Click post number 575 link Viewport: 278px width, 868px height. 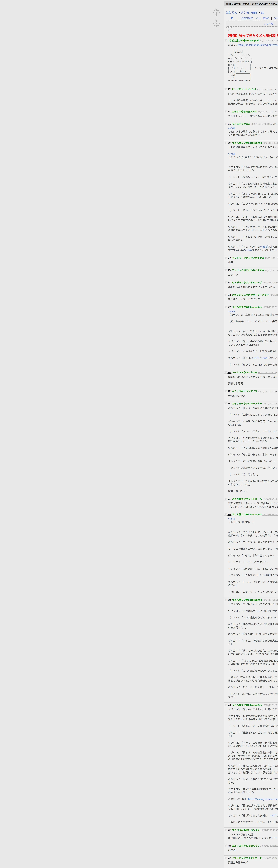click(x=229, y=600)
